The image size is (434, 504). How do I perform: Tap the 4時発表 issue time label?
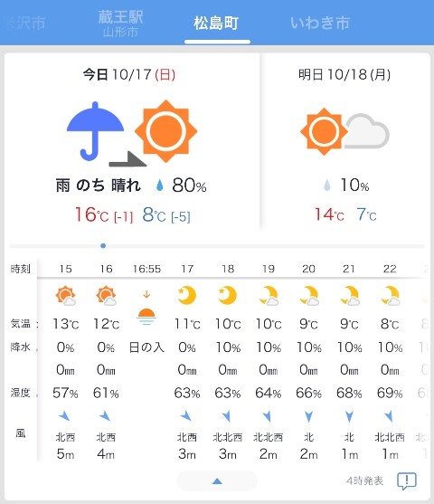coord(364,480)
